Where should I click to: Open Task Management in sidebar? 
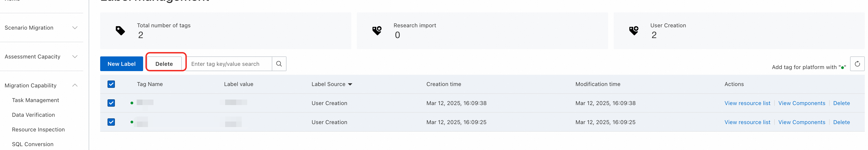(x=35, y=100)
